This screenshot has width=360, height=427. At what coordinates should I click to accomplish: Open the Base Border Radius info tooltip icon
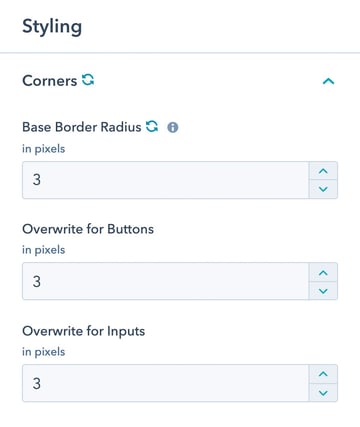pos(173,127)
